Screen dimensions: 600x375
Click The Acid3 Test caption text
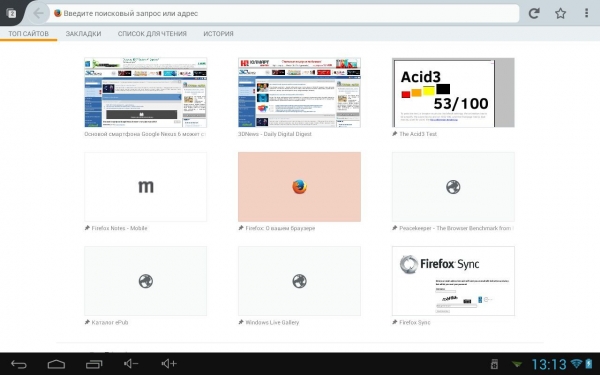click(418, 134)
